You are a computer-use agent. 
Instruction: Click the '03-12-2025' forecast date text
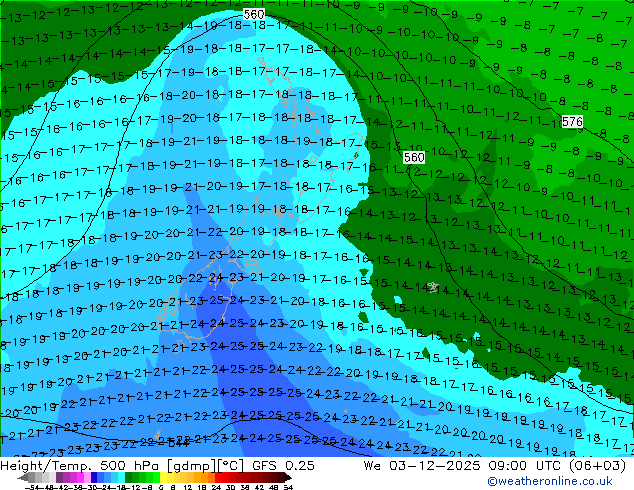[x=435, y=466]
